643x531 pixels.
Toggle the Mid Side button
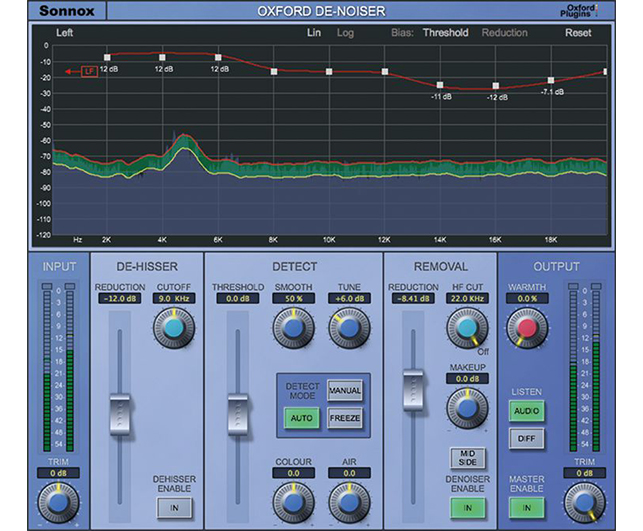(x=467, y=458)
